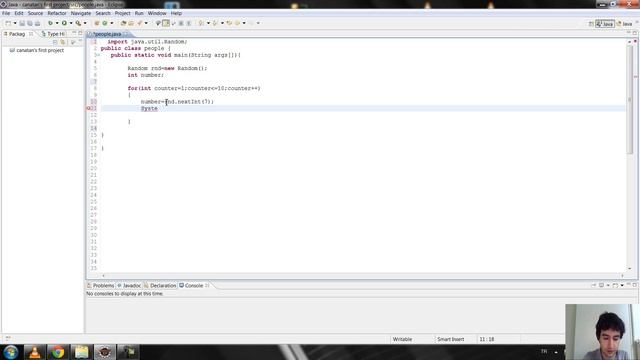Open the Project menu
This screenshot has height=360, width=640.
point(122,13)
